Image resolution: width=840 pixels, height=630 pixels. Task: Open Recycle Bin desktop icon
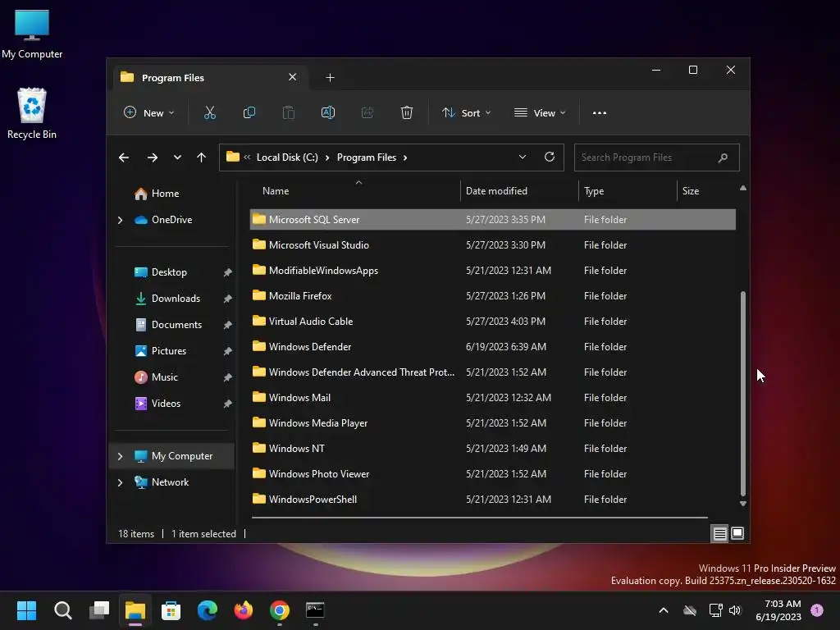(x=32, y=113)
